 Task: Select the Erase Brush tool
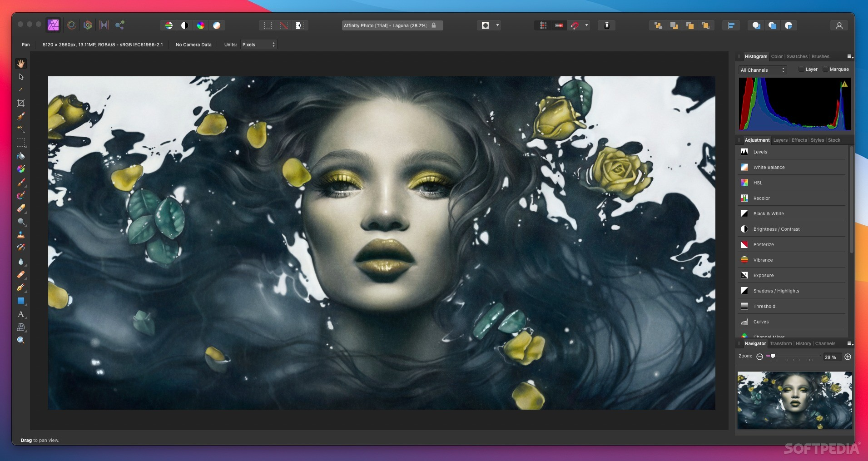[x=21, y=208]
